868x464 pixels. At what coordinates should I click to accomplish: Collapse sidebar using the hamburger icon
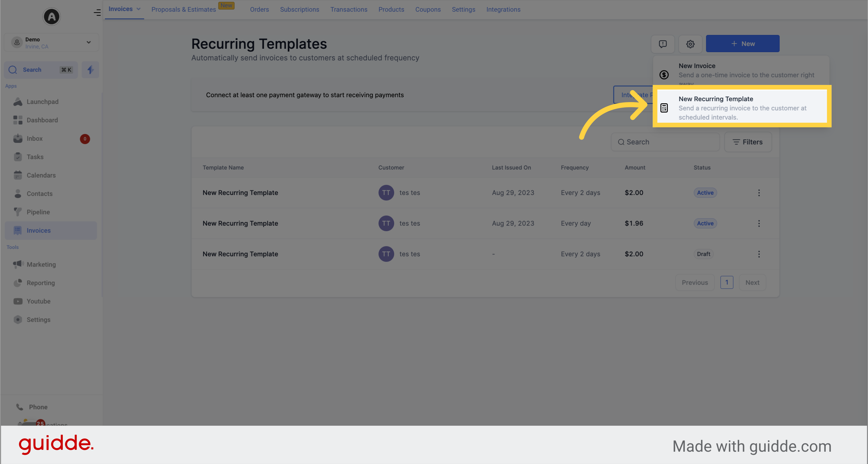(97, 13)
